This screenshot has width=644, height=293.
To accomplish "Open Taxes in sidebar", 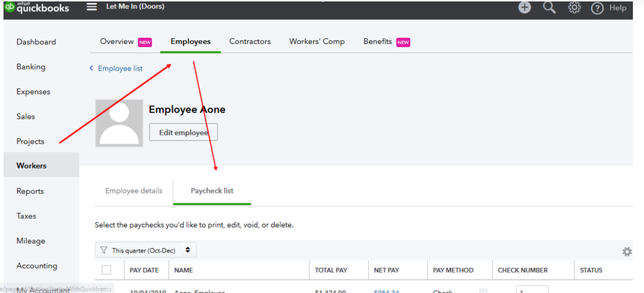I will pyautogui.click(x=26, y=216).
